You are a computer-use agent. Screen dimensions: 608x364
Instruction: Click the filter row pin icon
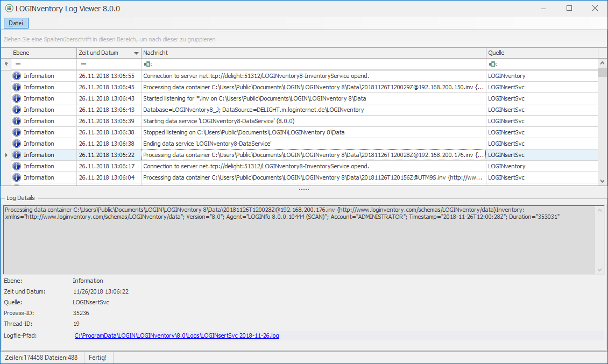tap(6, 64)
